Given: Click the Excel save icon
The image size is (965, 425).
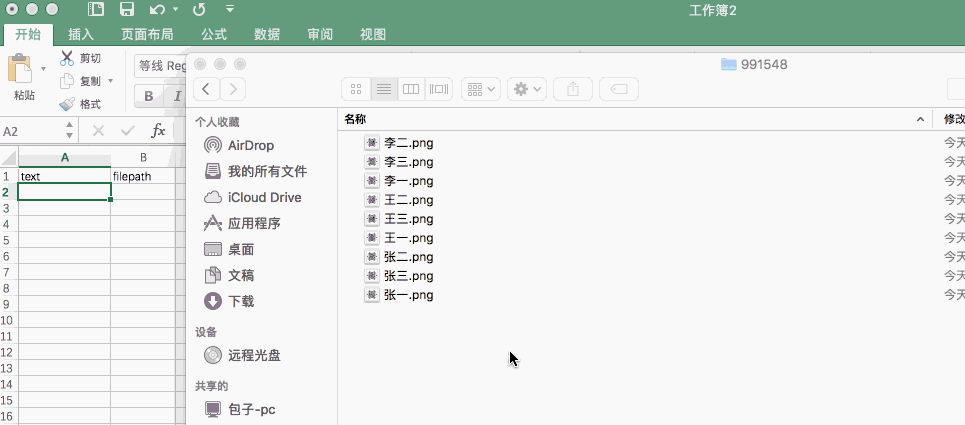Looking at the screenshot, I should click(127, 9).
